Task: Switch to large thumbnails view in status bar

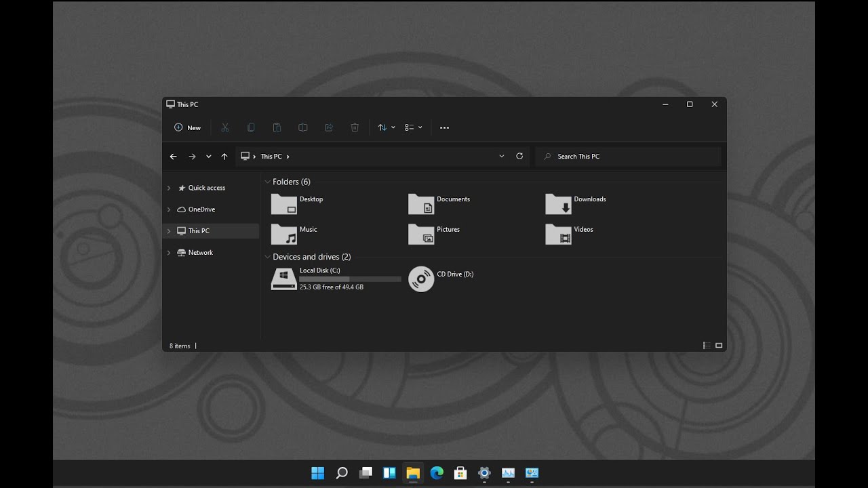Action: coord(719,346)
